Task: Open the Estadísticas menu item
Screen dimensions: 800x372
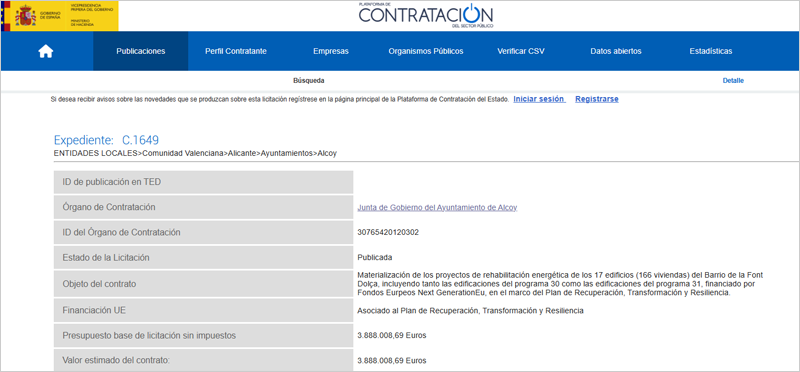Action: click(x=711, y=51)
